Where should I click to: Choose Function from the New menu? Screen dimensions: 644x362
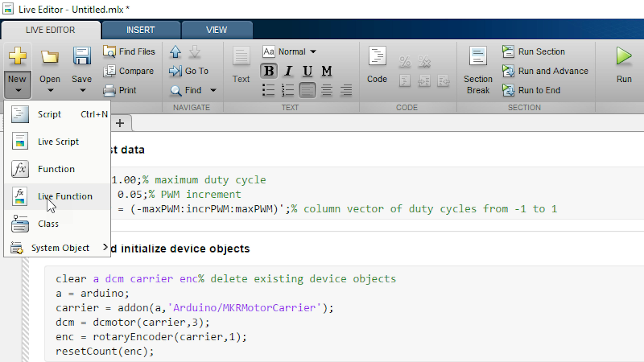tap(57, 169)
